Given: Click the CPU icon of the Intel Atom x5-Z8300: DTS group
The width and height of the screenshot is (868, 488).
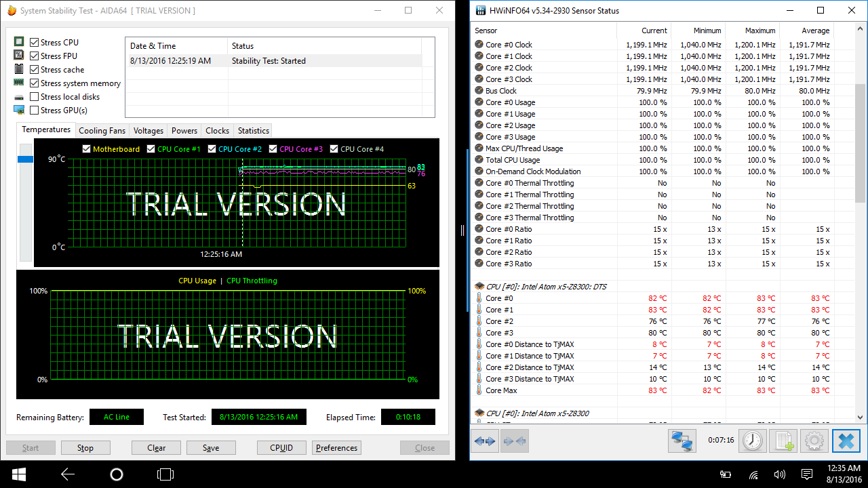Looking at the screenshot, I should click(x=479, y=287).
